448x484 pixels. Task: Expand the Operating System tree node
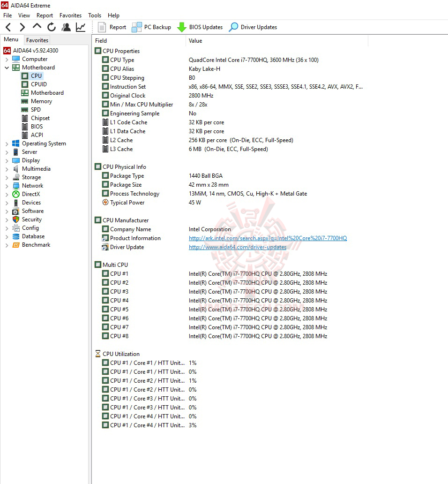(x=7, y=144)
